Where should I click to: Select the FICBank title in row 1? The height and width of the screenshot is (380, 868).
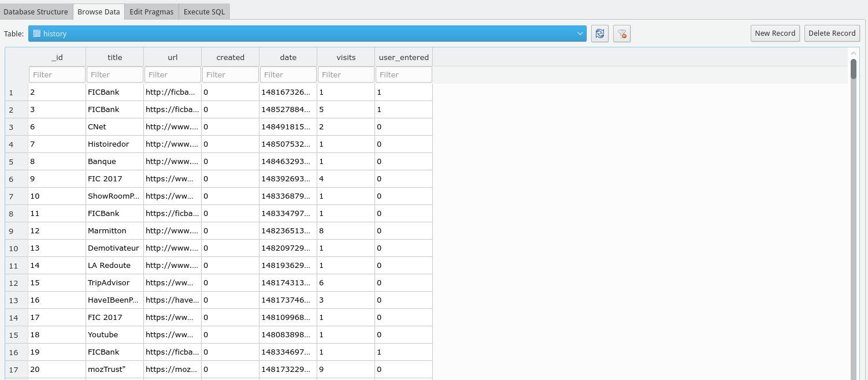[115, 92]
